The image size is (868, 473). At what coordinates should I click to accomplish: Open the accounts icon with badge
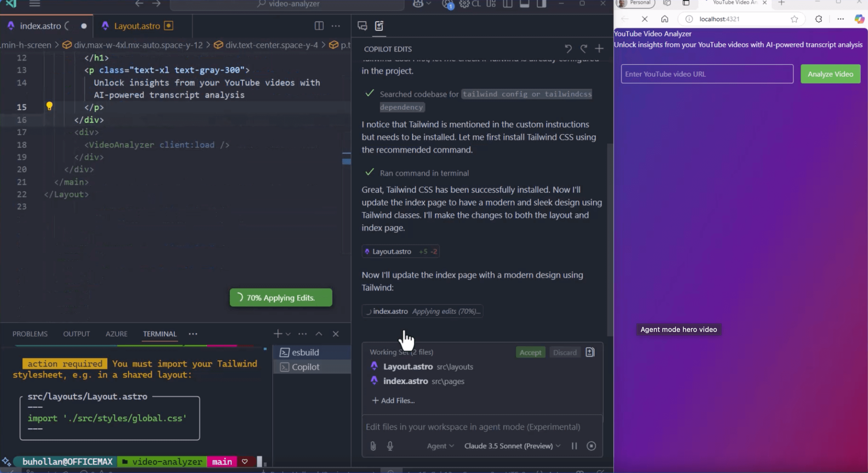coord(448,4)
